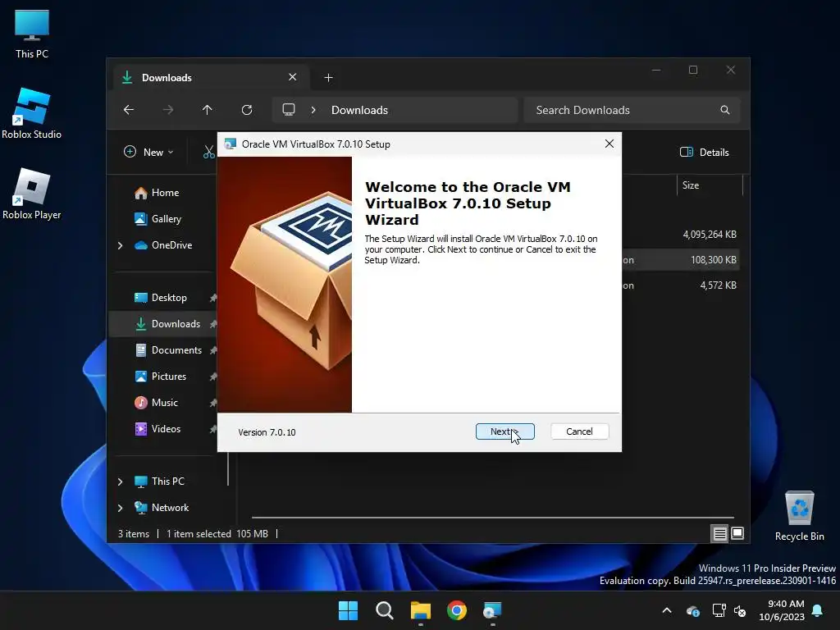
Task: Open notifications bell icon
Action: (818, 610)
